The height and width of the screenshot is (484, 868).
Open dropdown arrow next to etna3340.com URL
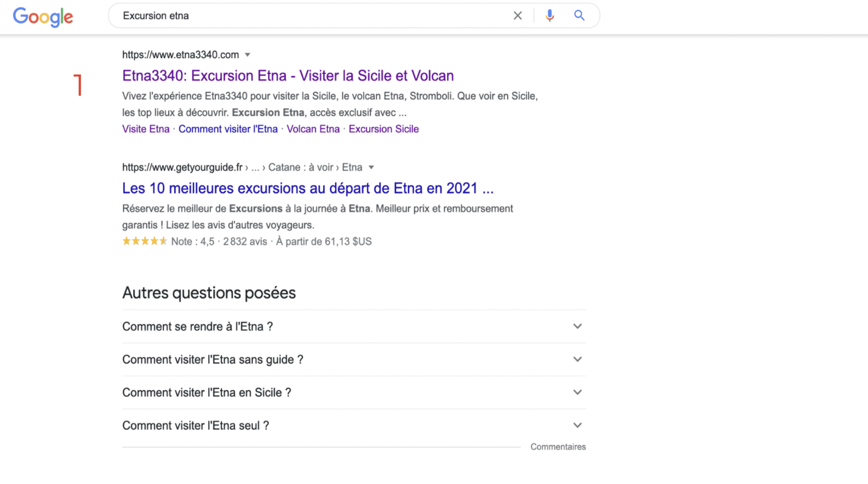point(247,55)
